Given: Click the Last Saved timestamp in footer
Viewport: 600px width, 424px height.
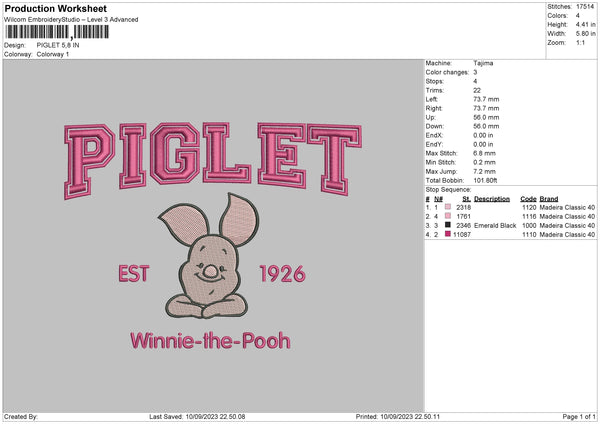Looking at the screenshot, I should point(197,417).
